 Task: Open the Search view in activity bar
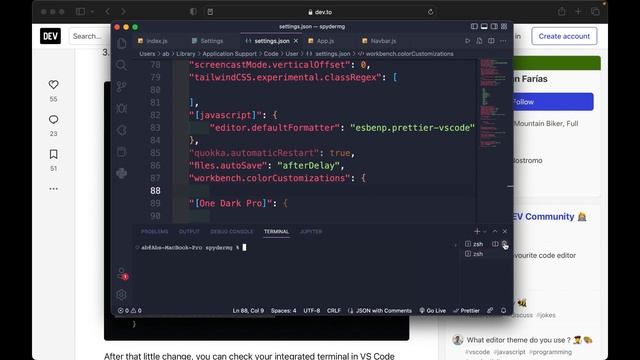tap(122, 65)
